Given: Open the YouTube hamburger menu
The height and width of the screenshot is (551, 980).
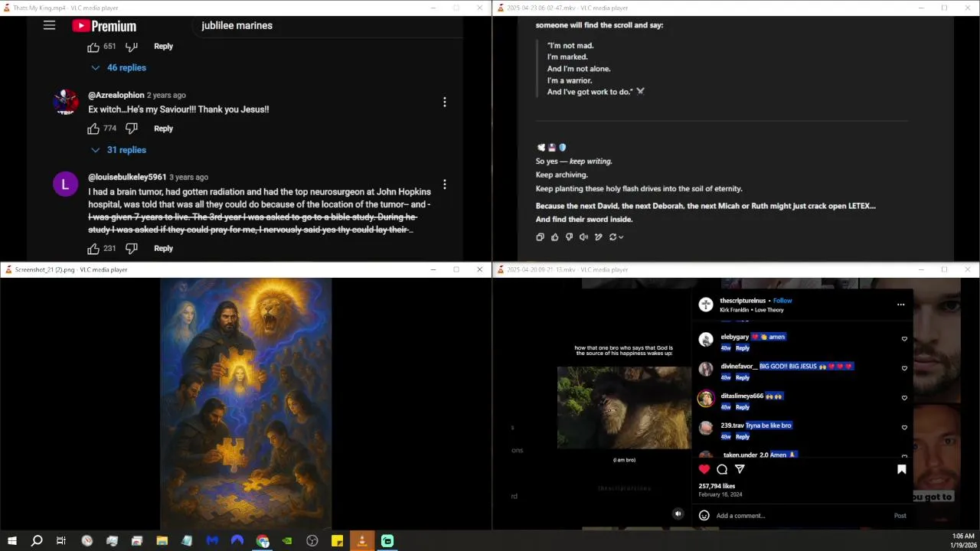Looking at the screenshot, I should click(49, 25).
